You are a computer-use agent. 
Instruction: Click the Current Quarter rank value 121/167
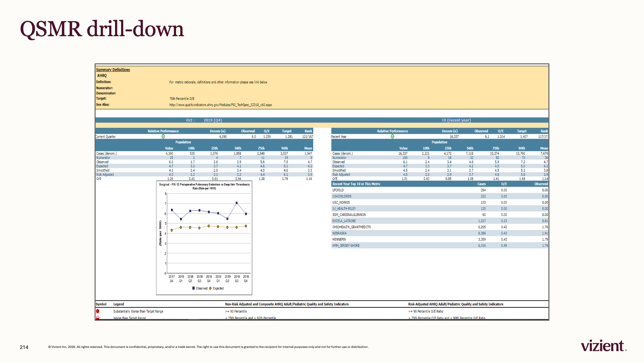pos(308,137)
